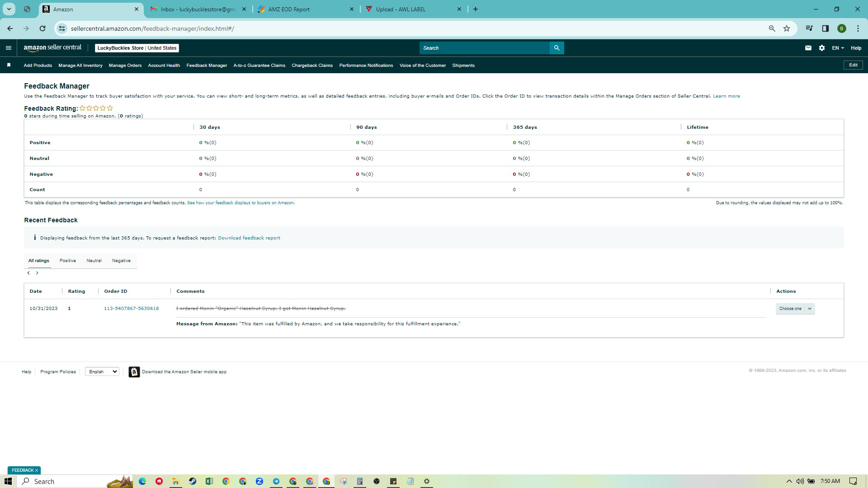Click the Download feedback report link
Screen dimensions: 868x488
249,238
